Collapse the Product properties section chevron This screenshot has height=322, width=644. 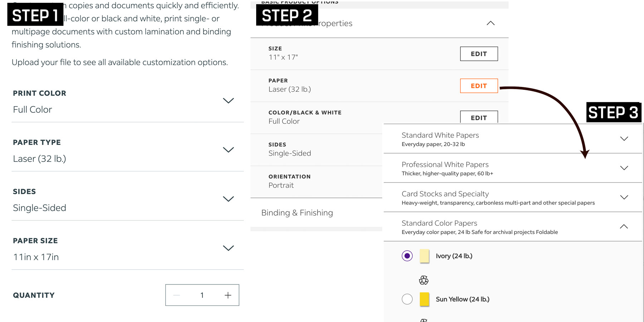pos(491,23)
